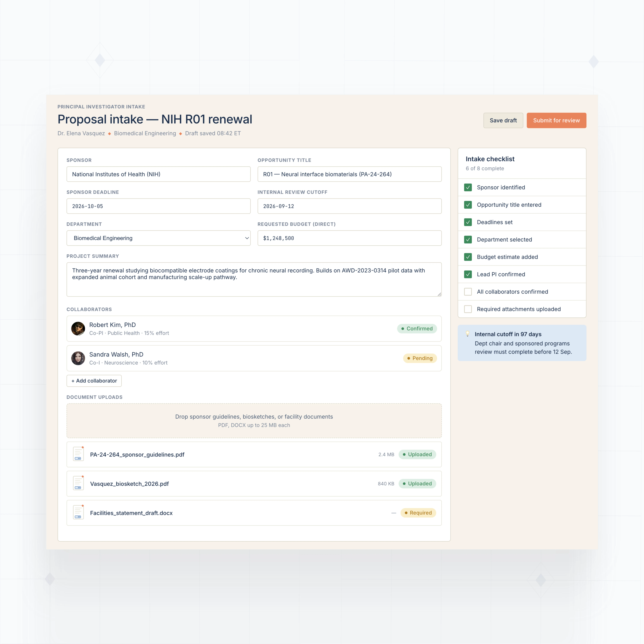The image size is (644, 644).
Task: Click Sandra Walsh's avatar photo
Action: (78, 358)
